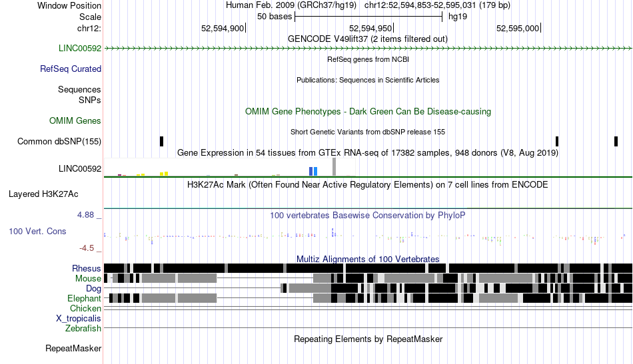Click the green LINC00592 GENCODE gene label

[x=80, y=49]
